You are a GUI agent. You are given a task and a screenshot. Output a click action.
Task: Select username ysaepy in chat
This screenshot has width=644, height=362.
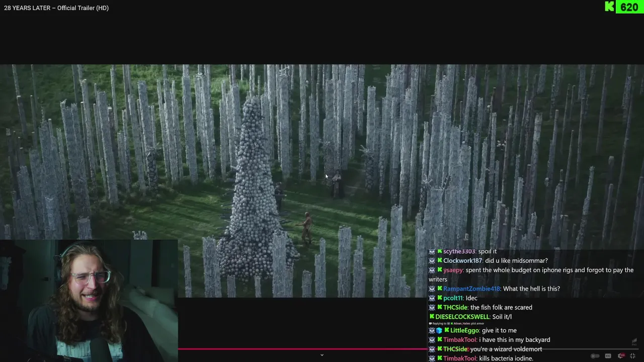(453, 270)
